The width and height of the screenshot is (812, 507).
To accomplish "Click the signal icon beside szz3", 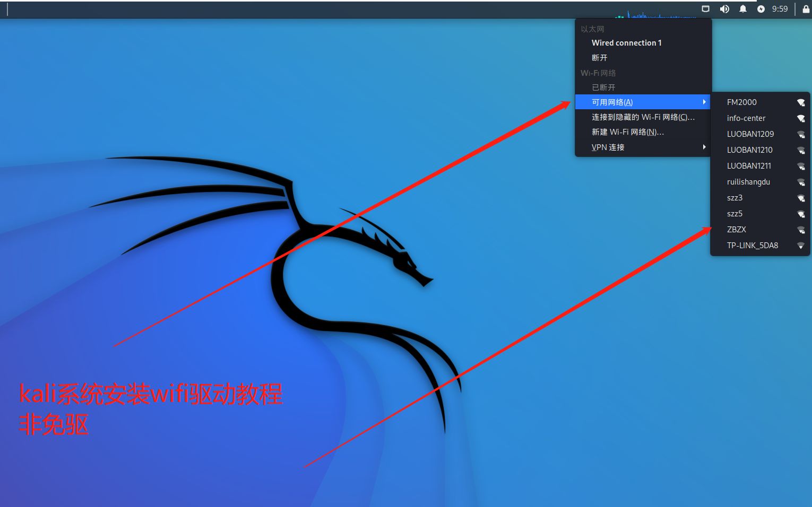I will pyautogui.click(x=801, y=198).
